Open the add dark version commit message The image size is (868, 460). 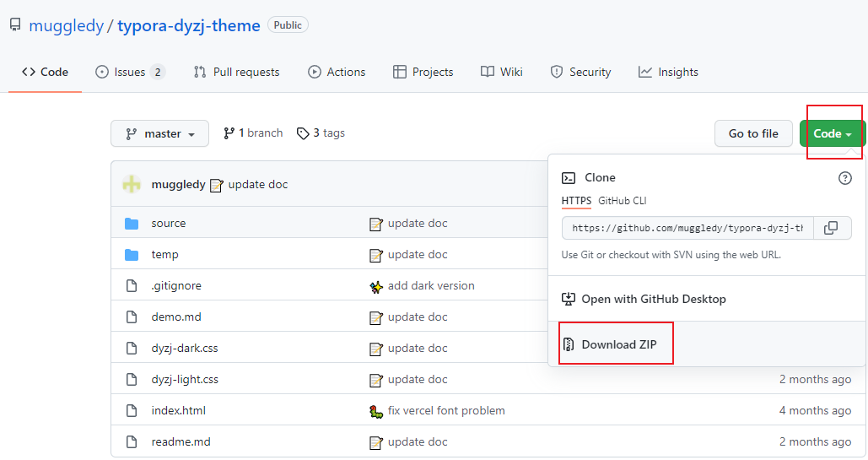(431, 286)
